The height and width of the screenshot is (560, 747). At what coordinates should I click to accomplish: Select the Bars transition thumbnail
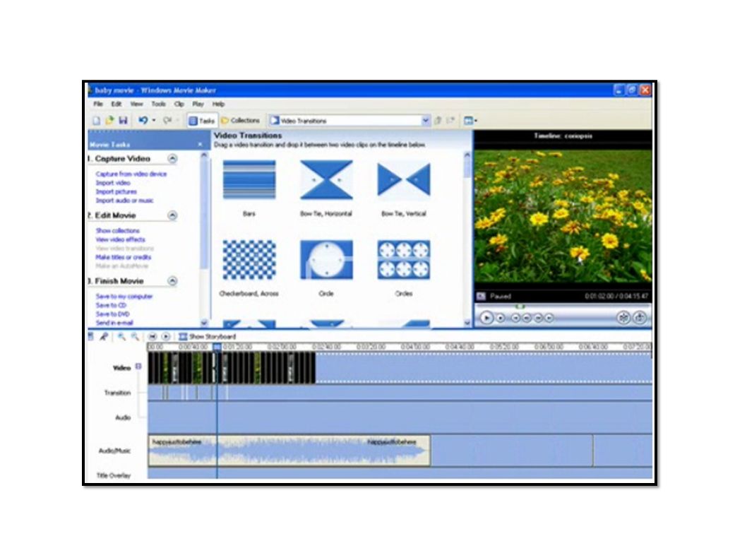tap(249, 180)
